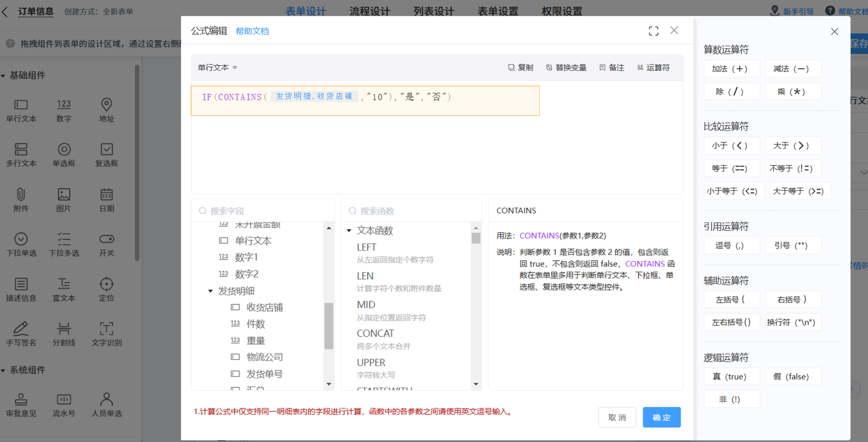Viewport: 868px width, 442px height.
Task: Click the field list scrollbar down arrow
Action: [329, 384]
